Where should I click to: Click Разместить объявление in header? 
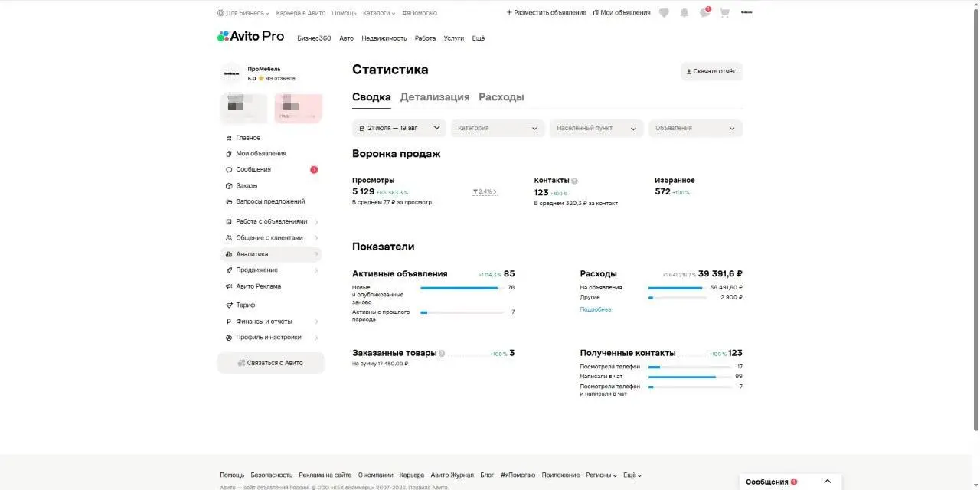(x=547, y=13)
